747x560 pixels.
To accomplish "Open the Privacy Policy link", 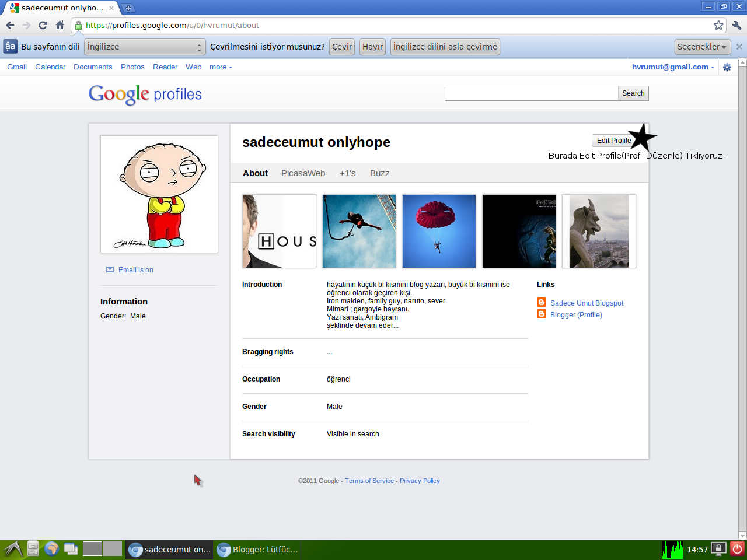I will tap(420, 481).
